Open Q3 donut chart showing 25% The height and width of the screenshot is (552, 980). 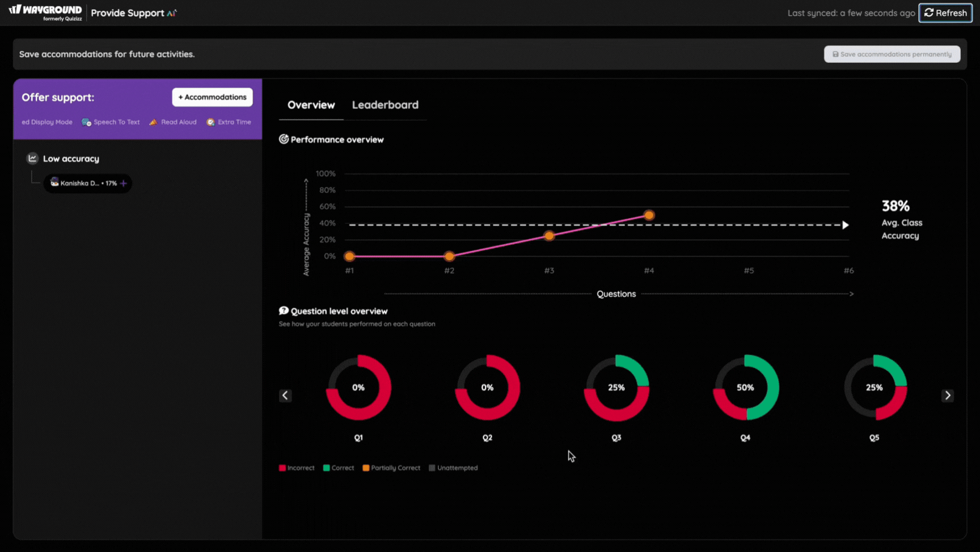616,388
